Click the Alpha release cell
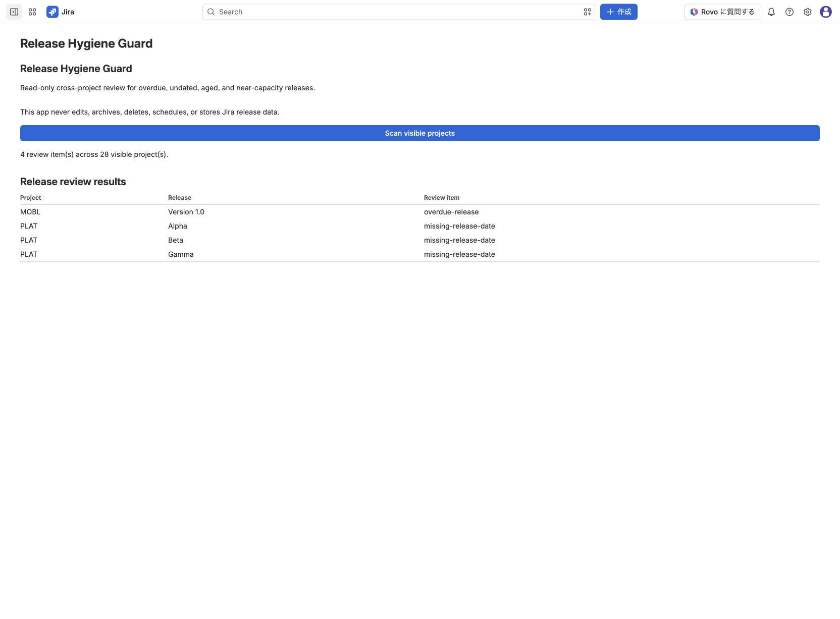The width and height of the screenshot is (840, 619). (x=178, y=226)
